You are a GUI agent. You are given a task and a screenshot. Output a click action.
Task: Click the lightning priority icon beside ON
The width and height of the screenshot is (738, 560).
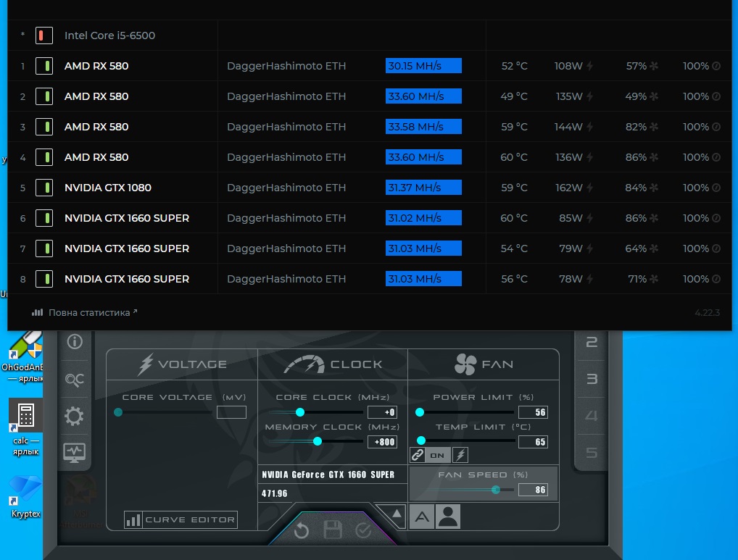click(460, 455)
